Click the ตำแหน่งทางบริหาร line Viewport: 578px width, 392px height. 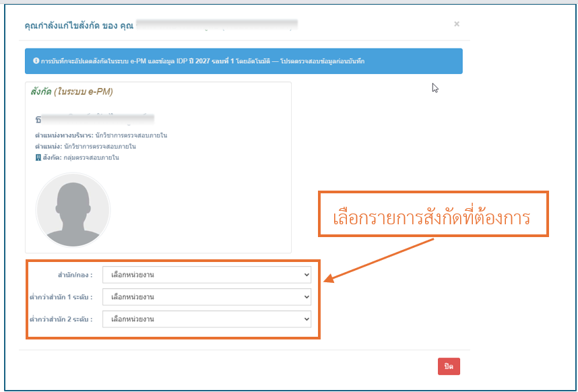101,135
